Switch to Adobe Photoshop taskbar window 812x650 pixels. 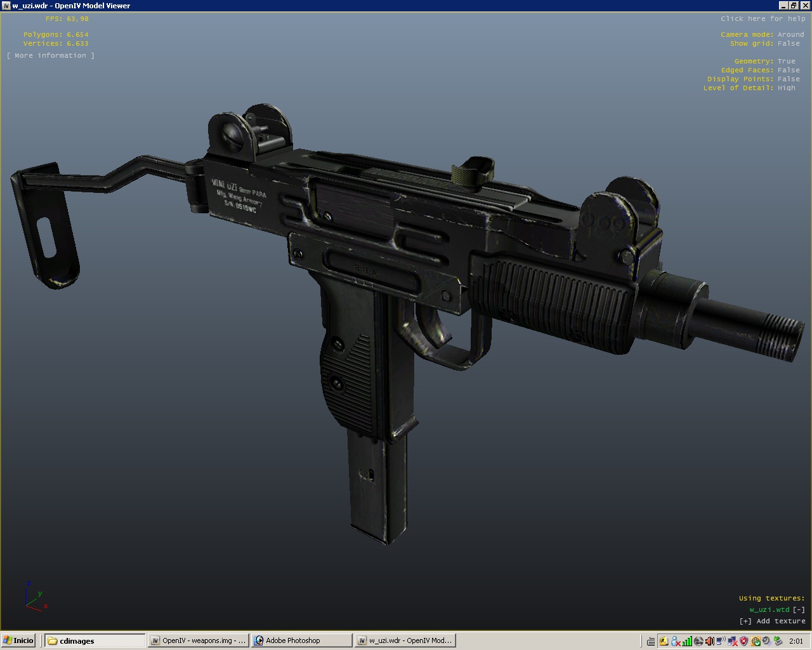point(301,640)
